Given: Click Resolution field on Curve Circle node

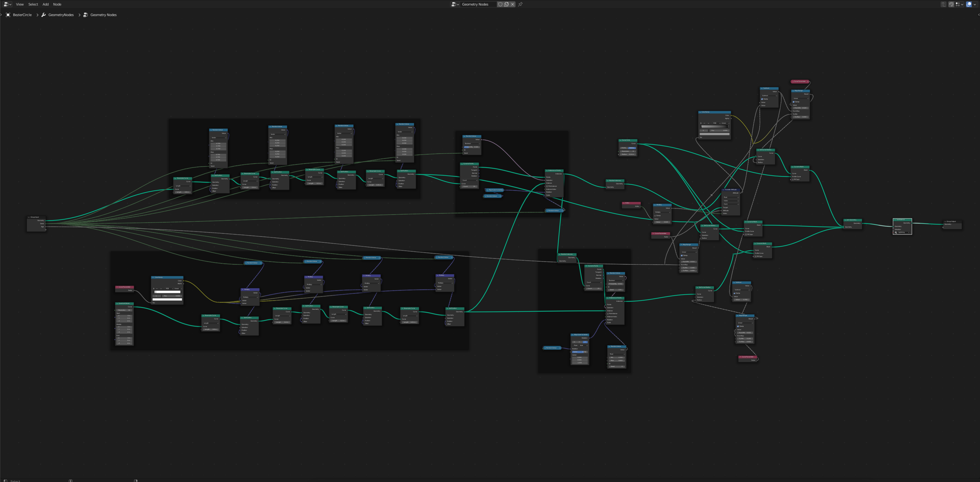Looking at the screenshot, I should [628, 151].
